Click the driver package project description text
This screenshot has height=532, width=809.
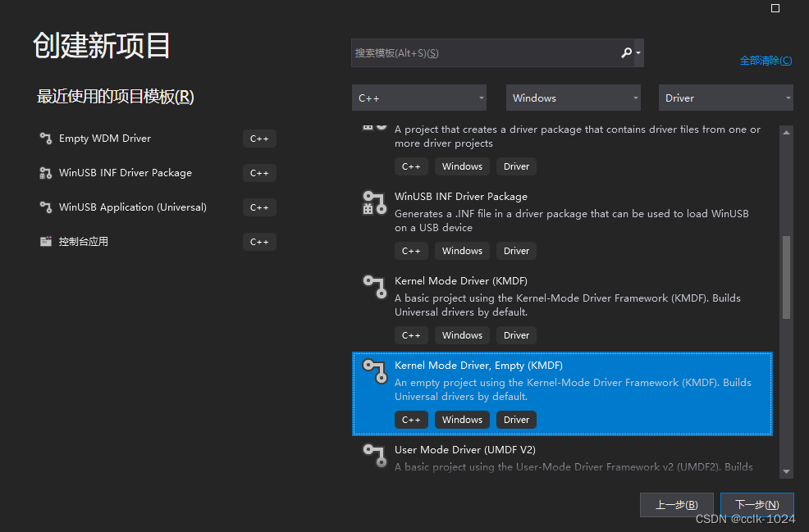coord(578,136)
